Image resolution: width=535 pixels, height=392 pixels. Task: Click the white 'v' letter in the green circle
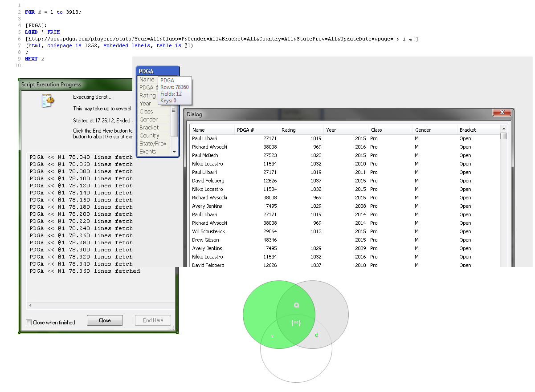coord(273,336)
